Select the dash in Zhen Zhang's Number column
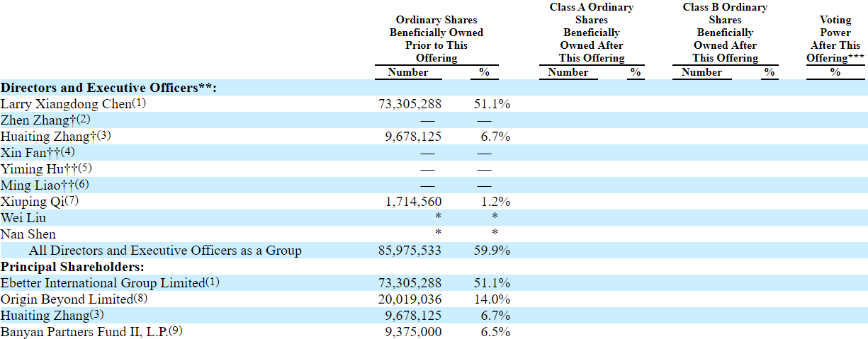 [x=428, y=120]
